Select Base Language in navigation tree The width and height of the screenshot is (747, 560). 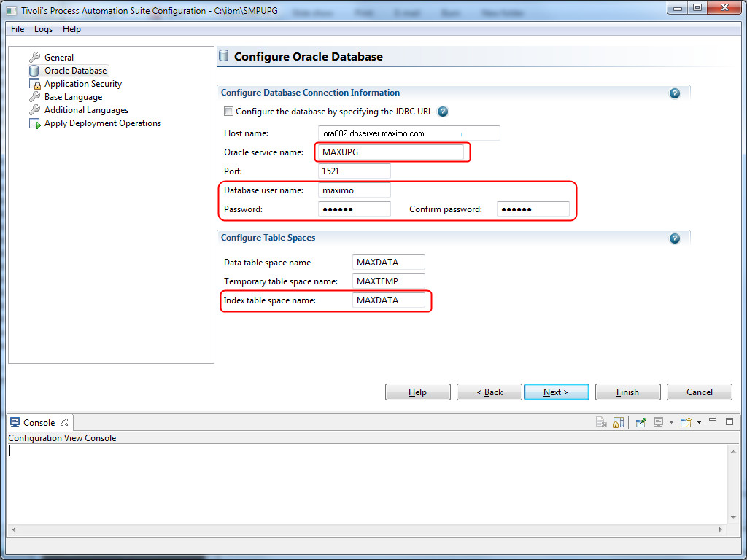pyautogui.click(x=74, y=97)
